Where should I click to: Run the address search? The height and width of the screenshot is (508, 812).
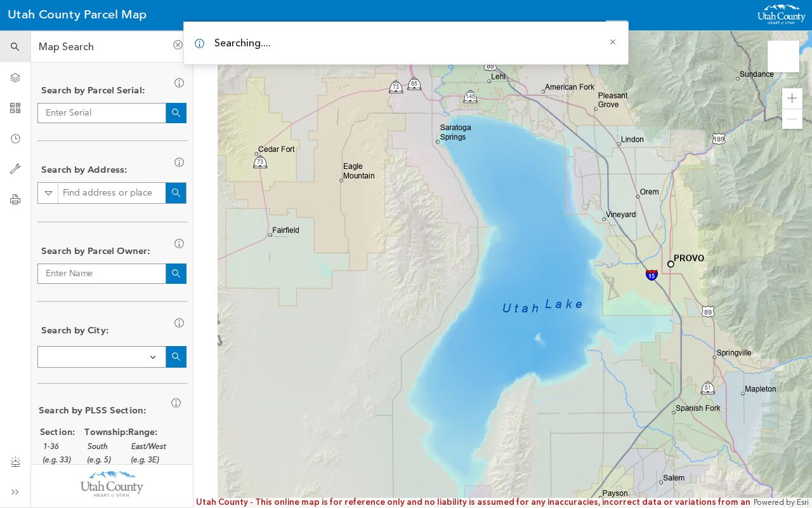click(176, 193)
